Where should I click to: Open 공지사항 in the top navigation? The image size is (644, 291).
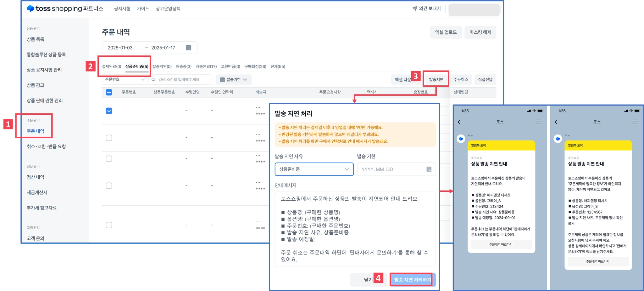pos(122,9)
